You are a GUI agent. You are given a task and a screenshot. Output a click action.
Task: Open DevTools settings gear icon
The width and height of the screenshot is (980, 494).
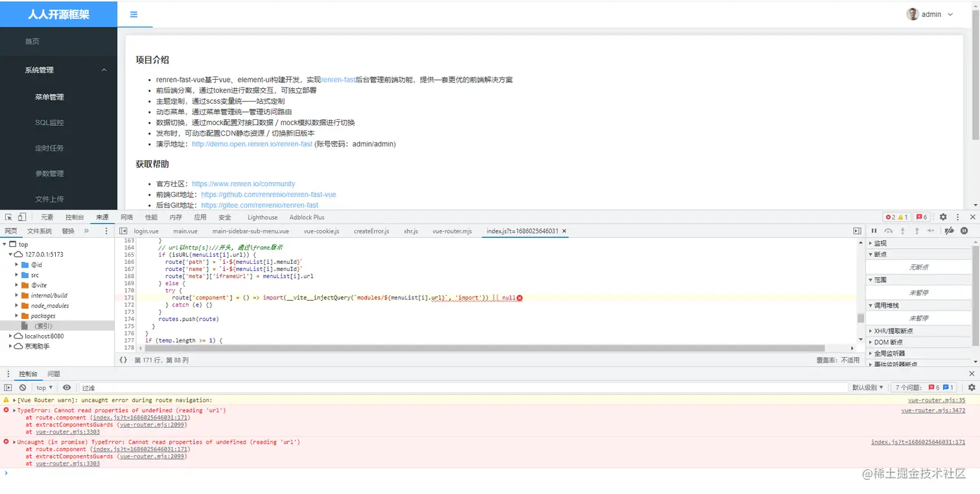click(x=943, y=217)
